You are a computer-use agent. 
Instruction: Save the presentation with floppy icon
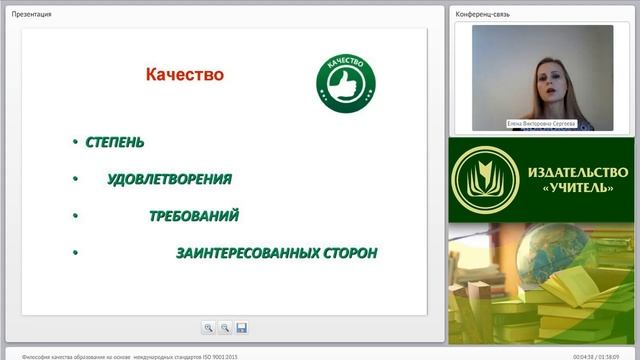tap(242, 328)
